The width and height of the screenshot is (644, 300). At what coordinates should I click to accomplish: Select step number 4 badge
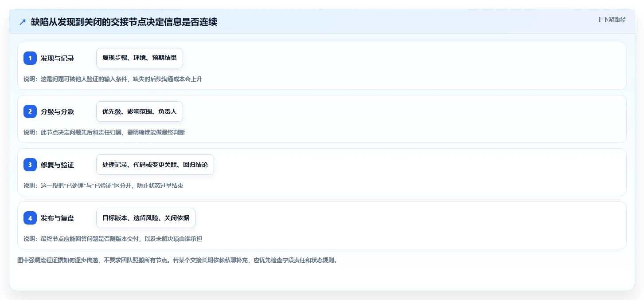(30, 218)
